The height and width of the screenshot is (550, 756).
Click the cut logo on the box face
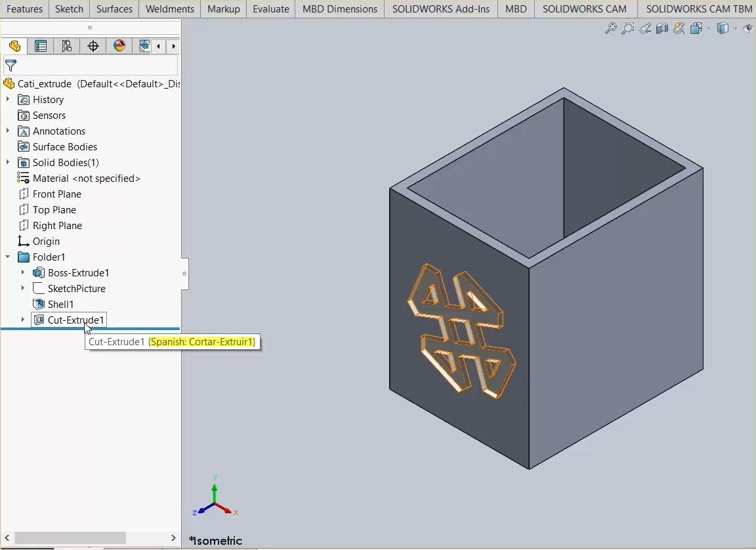coord(461,331)
